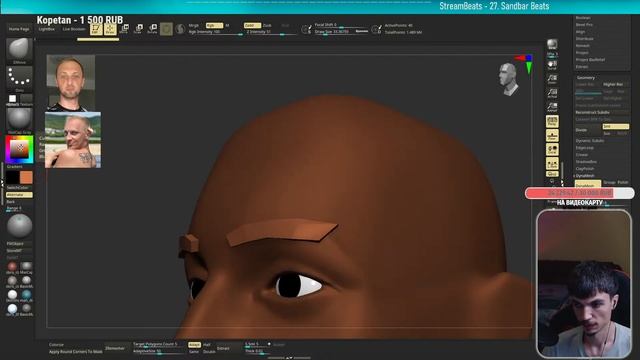Click the large gray FillObject sphere
The height and width of the screenshot is (360, 640).
click(19, 226)
